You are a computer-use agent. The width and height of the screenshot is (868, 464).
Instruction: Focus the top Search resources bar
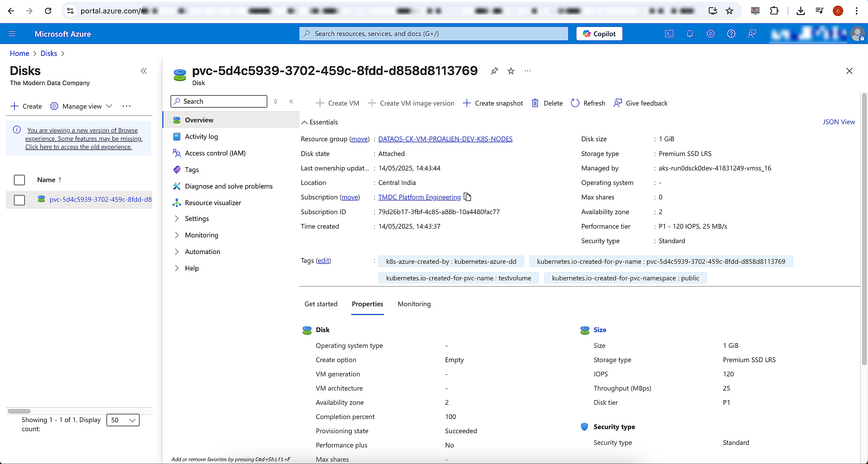433,34
